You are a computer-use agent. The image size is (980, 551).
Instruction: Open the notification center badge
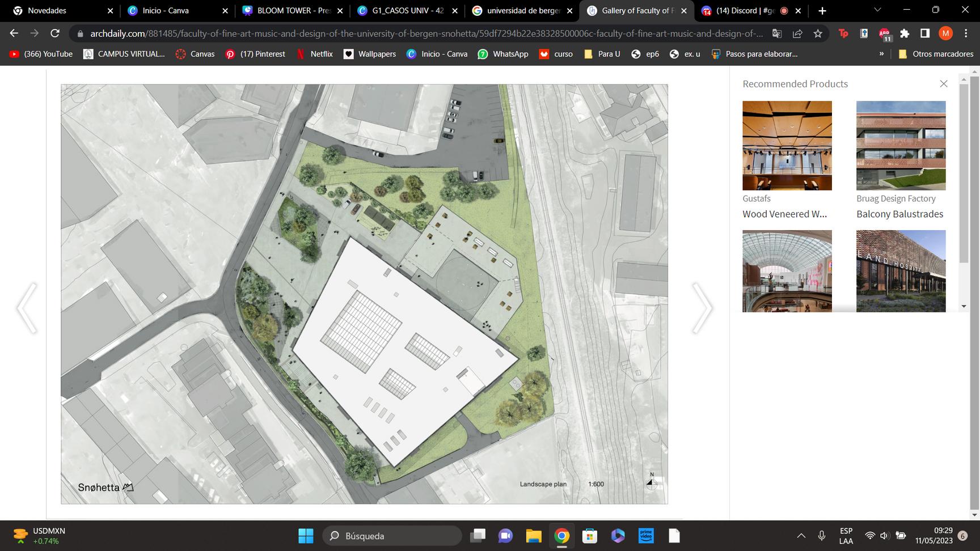coord(962,536)
